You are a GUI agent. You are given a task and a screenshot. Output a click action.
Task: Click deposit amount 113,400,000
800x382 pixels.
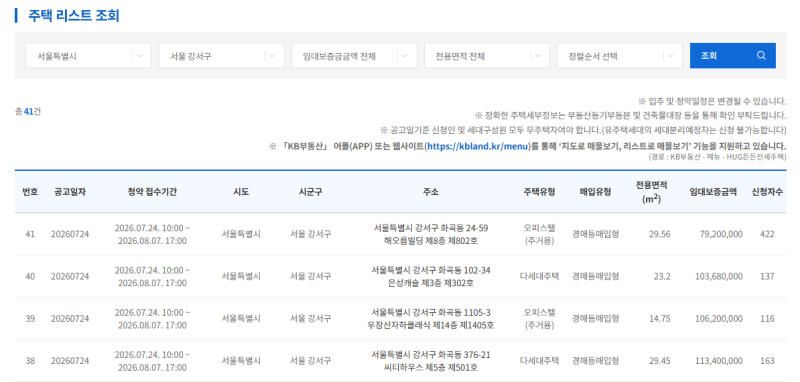[719, 361]
